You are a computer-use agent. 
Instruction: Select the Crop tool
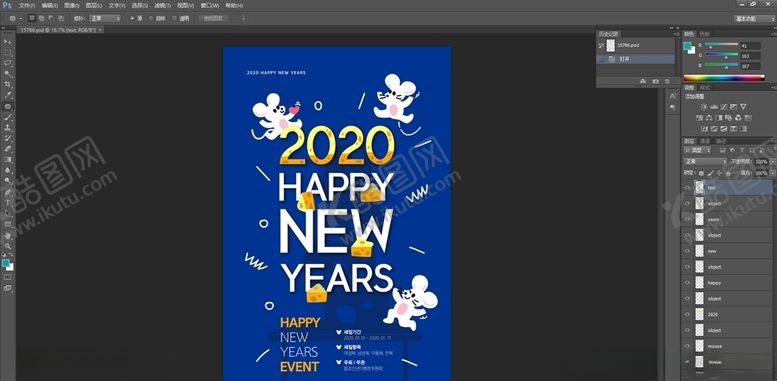8,85
